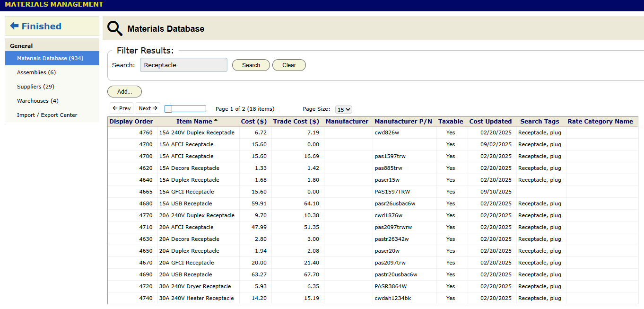
Task: Sort by Trade Cost ($) column header
Action: (x=296, y=122)
